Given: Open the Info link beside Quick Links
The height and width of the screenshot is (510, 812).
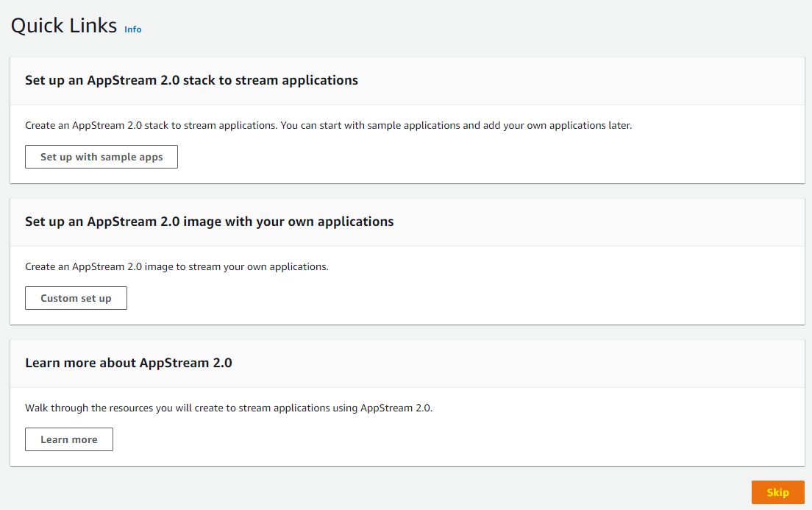Looking at the screenshot, I should coord(132,29).
